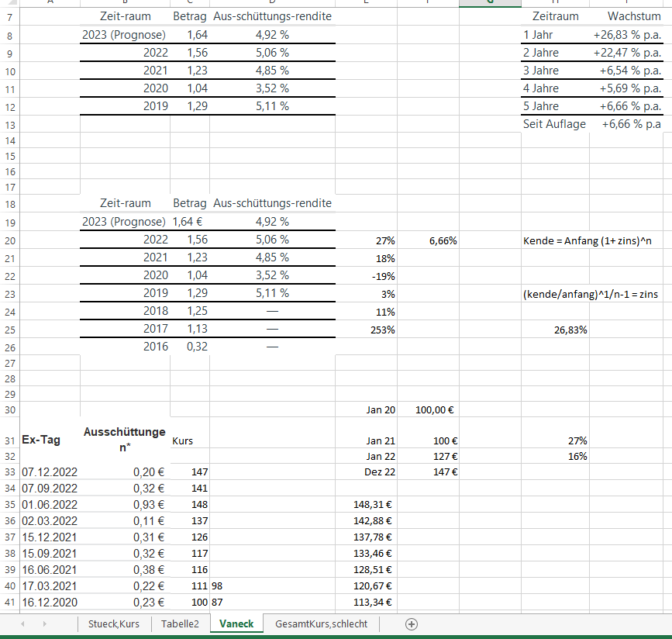Image resolution: width=672 pixels, height=639 pixels.
Task: Click the '0,93 €' distribution cell
Action: [125, 504]
